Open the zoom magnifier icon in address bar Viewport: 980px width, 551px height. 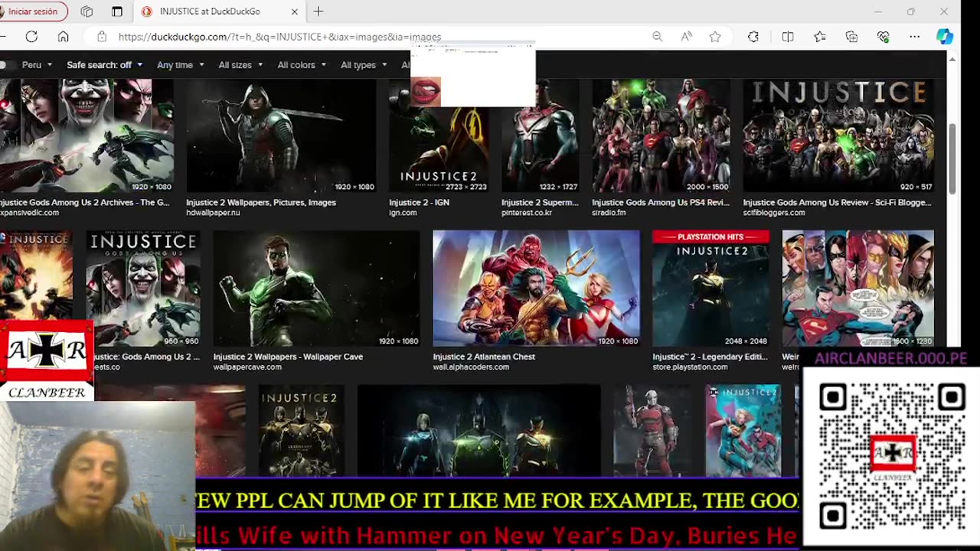[x=657, y=37]
